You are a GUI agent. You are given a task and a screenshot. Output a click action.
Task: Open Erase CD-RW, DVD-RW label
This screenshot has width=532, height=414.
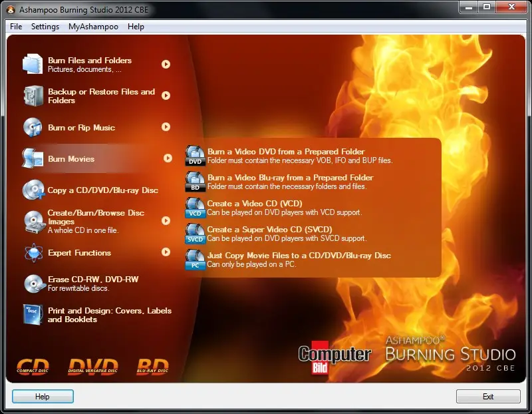click(x=93, y=279)
